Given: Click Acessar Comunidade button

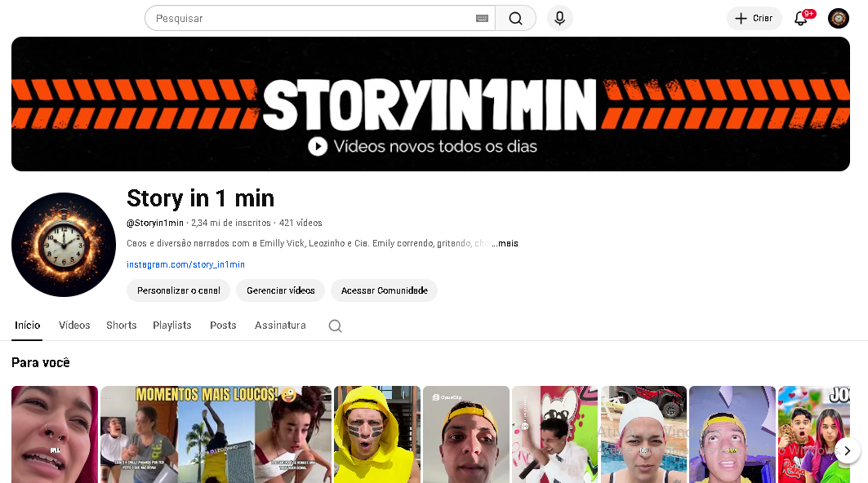Looking at the screenshot, I should coord(384,290).
